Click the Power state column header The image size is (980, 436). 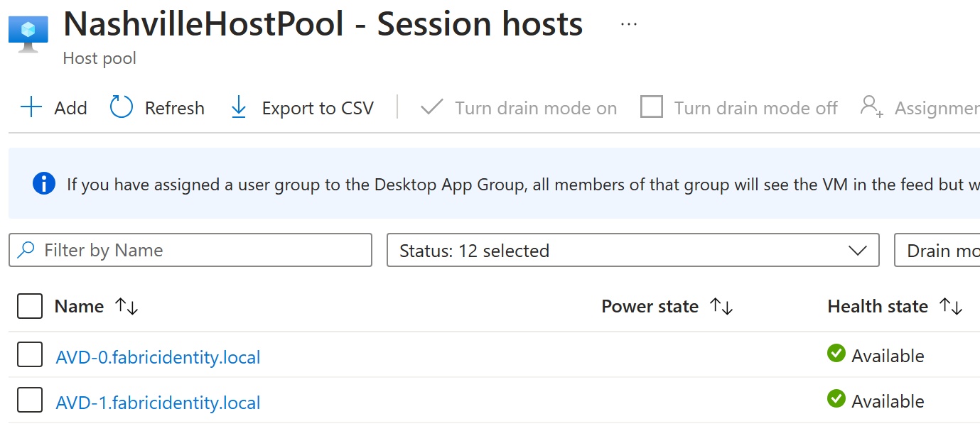pyautogui.click(x=650, y=306)
